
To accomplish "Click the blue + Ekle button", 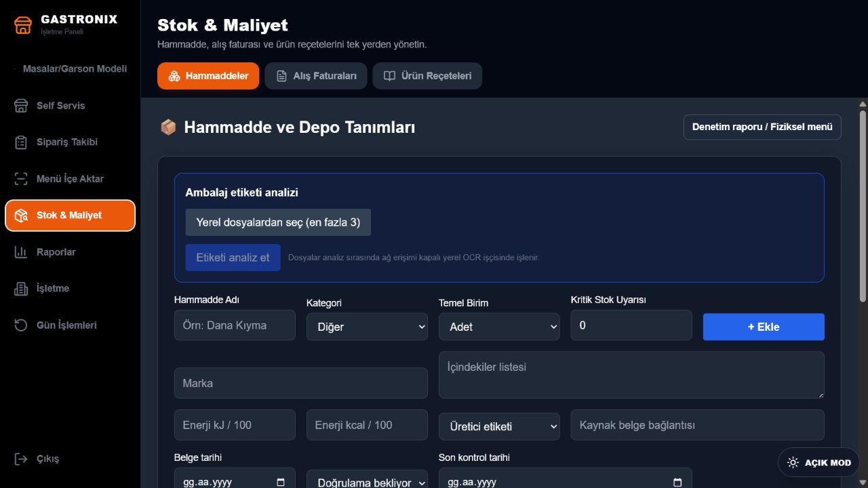I will tap(764, 327).
